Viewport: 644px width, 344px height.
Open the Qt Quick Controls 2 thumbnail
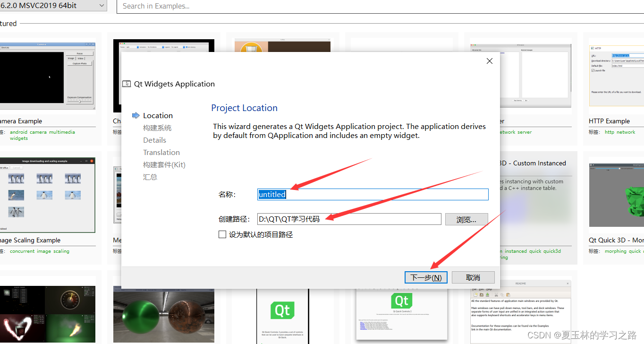[x=401, y=314]
